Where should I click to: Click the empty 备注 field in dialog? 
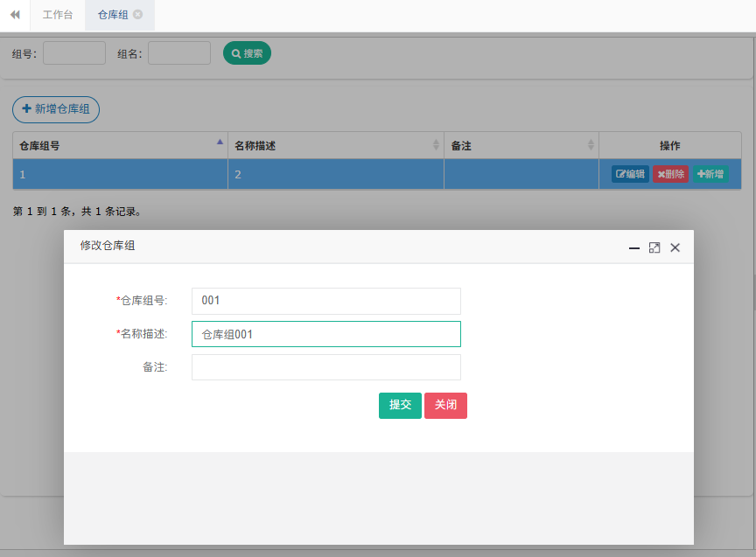tap(325, 367)
